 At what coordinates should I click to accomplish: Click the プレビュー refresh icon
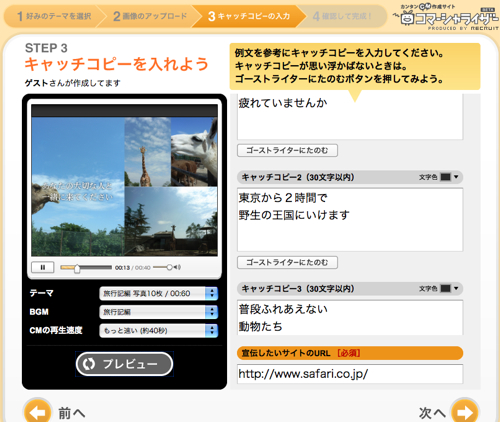click(x=89, y=364)
